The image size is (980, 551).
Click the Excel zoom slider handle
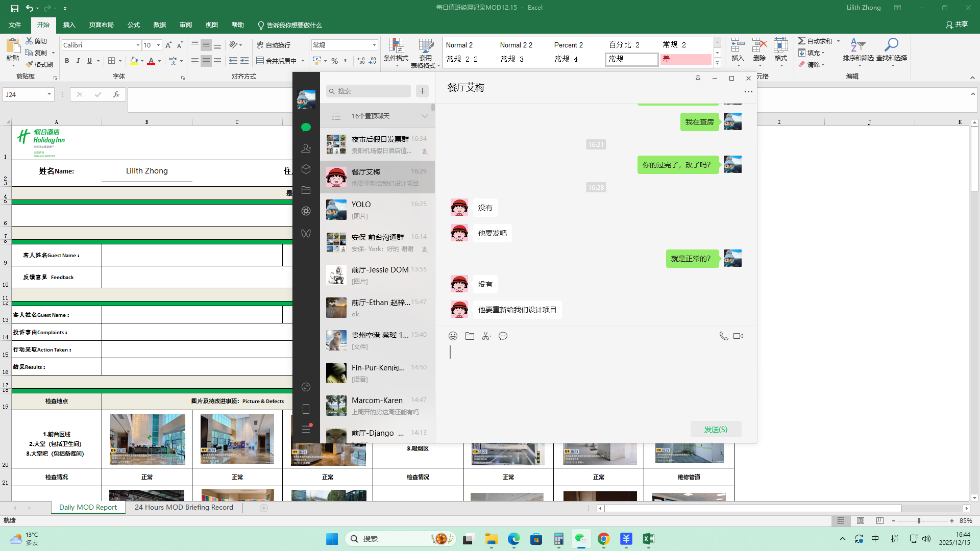click(919, 521)
